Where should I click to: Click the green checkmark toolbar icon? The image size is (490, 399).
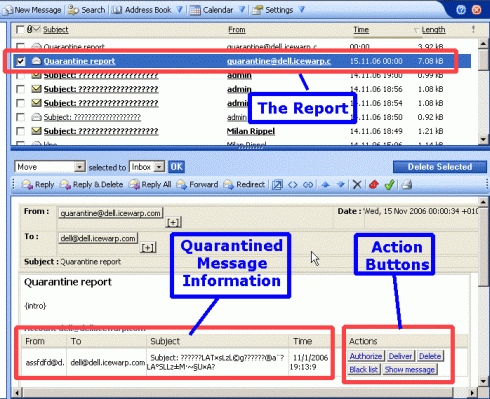click(x=389, y=184)
